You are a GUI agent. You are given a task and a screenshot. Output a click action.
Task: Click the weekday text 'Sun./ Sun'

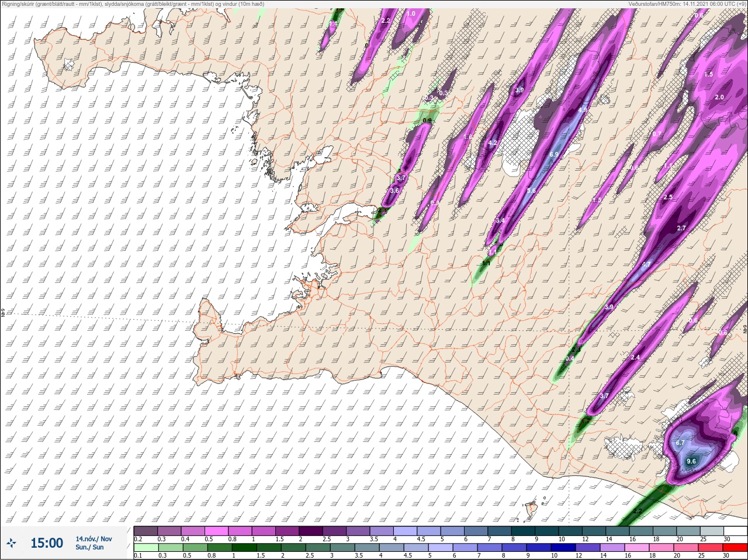[x=90, y=547]
